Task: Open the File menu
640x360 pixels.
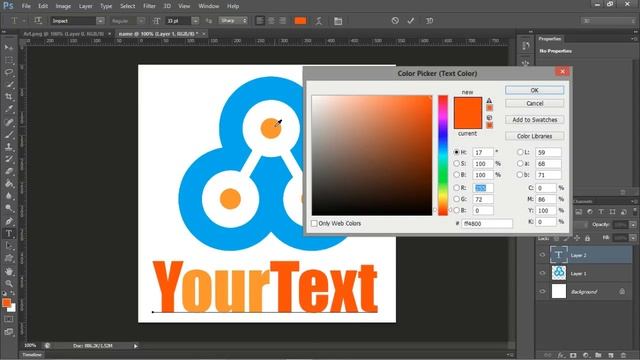Action: [x=26, y=6]
